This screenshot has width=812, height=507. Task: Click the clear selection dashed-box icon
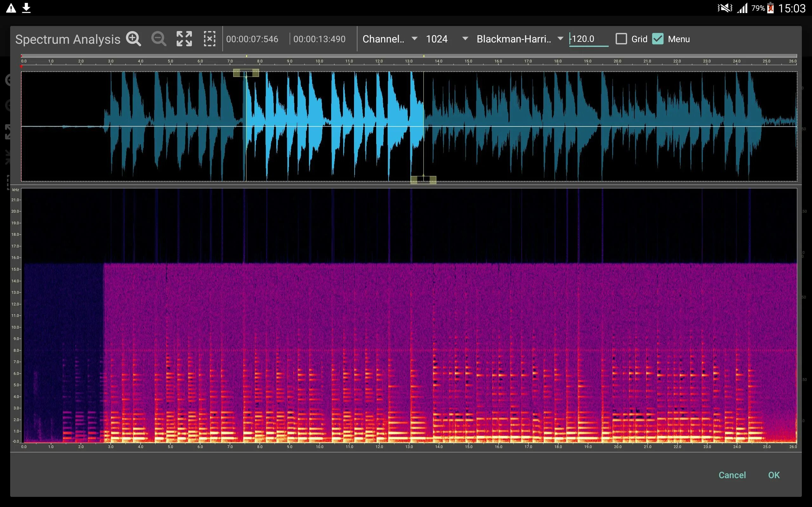209,39
